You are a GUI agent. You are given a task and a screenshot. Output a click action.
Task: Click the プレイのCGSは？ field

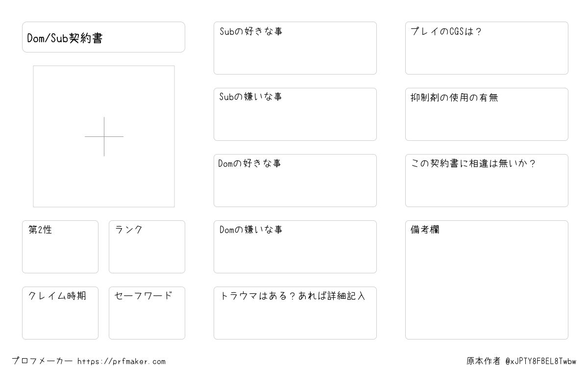click(487, 48)
